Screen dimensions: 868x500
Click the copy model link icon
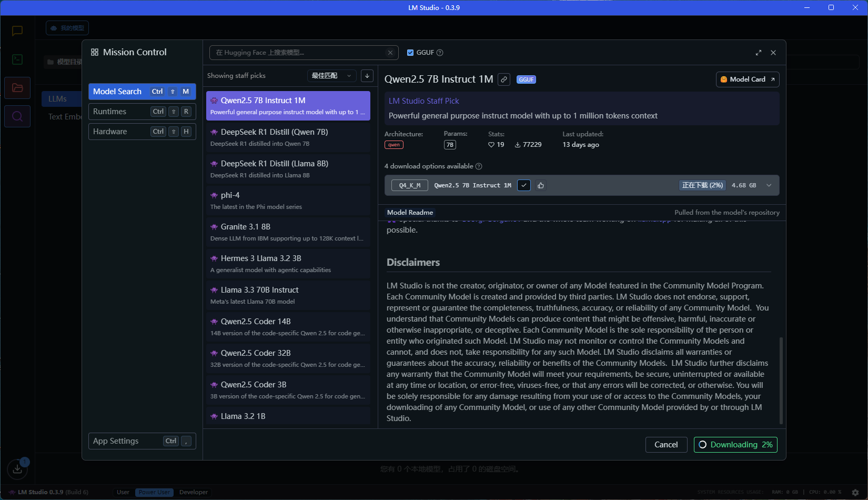504,79
